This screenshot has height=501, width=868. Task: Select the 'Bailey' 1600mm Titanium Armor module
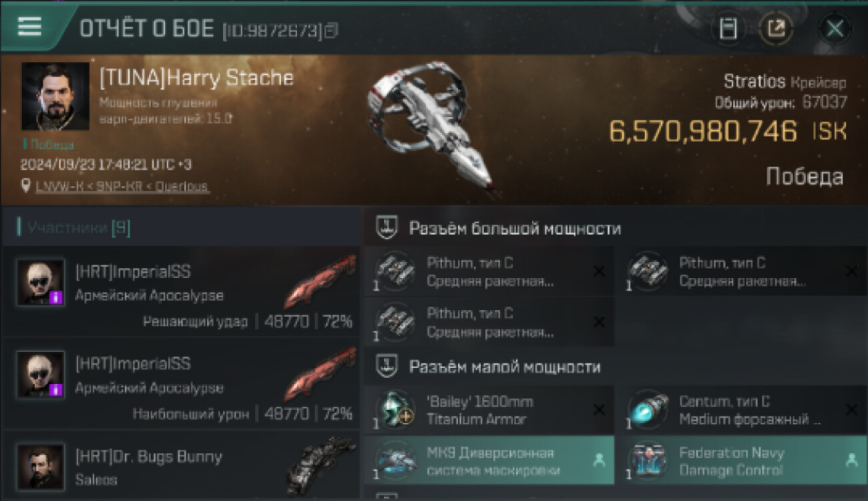tap(489, 409)
